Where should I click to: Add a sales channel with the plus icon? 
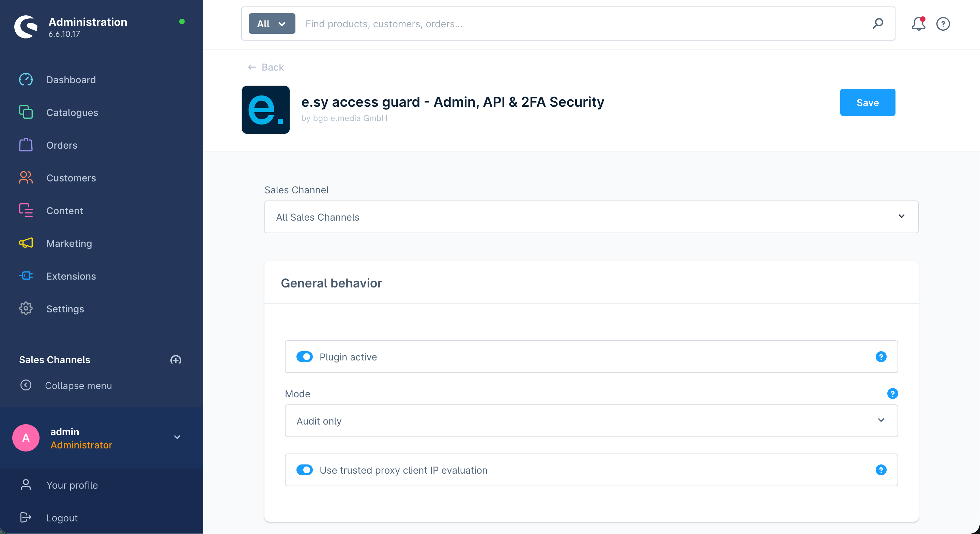[176, 360]
